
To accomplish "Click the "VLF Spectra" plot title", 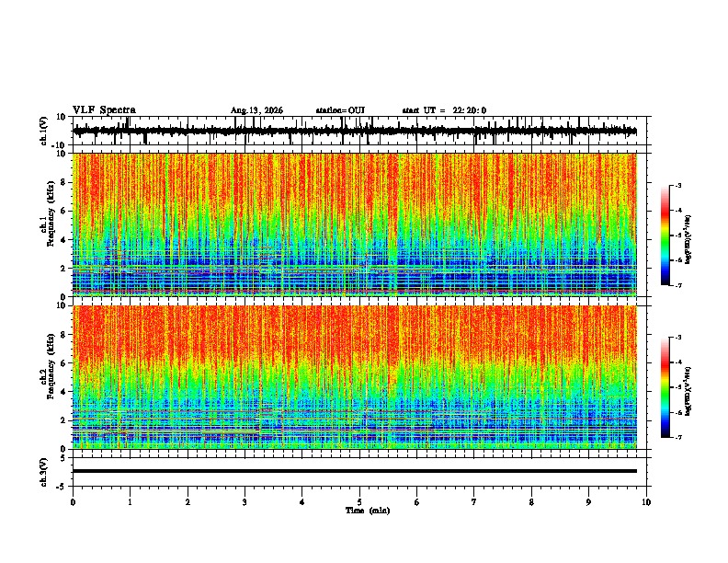I will 104,110.
